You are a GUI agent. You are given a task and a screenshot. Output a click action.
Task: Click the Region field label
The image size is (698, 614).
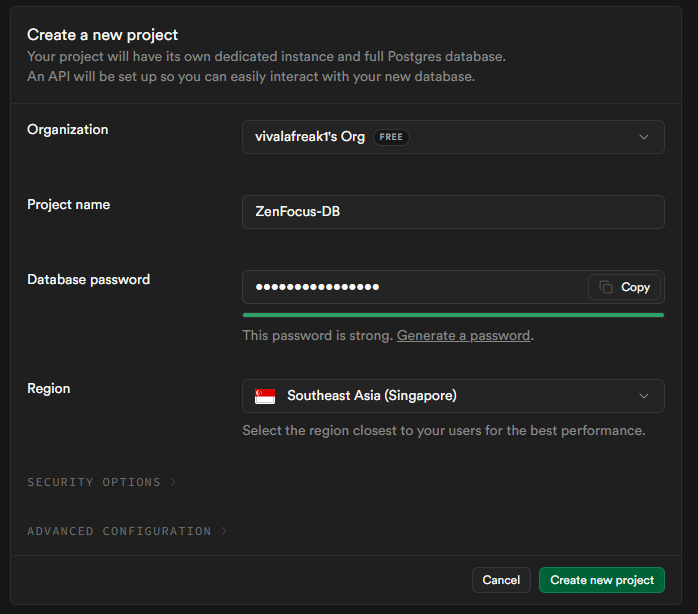48,388
